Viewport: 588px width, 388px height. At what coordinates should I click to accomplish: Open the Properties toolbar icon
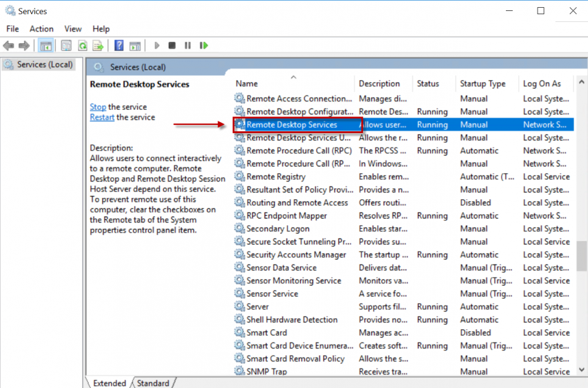pos(66,45)
